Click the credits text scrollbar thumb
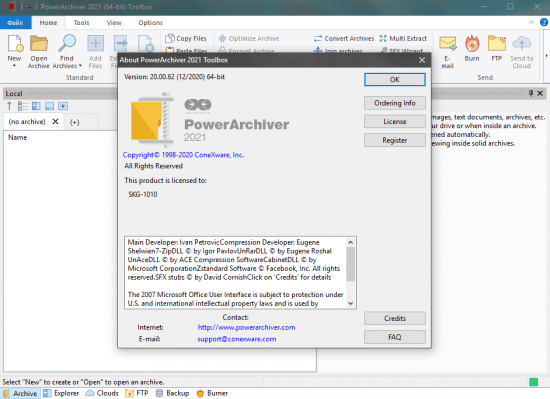The image size is (550, 399). click(x=350, y=264)
